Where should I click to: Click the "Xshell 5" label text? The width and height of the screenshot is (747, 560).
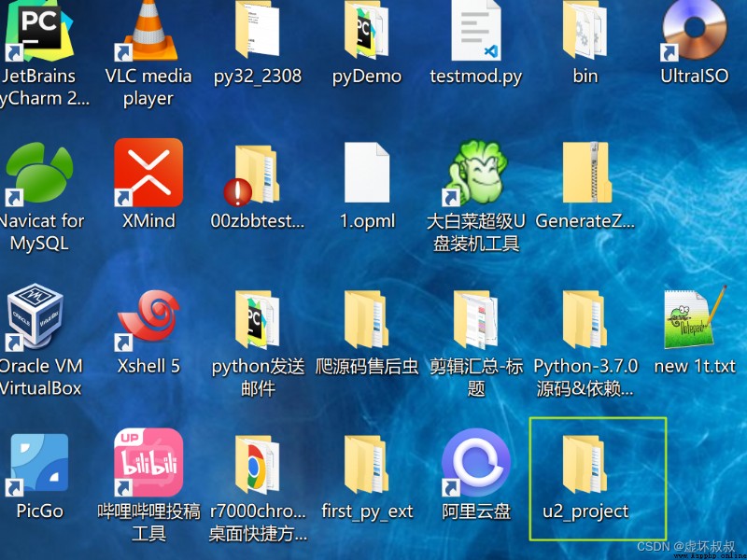[x=148, y=366]
